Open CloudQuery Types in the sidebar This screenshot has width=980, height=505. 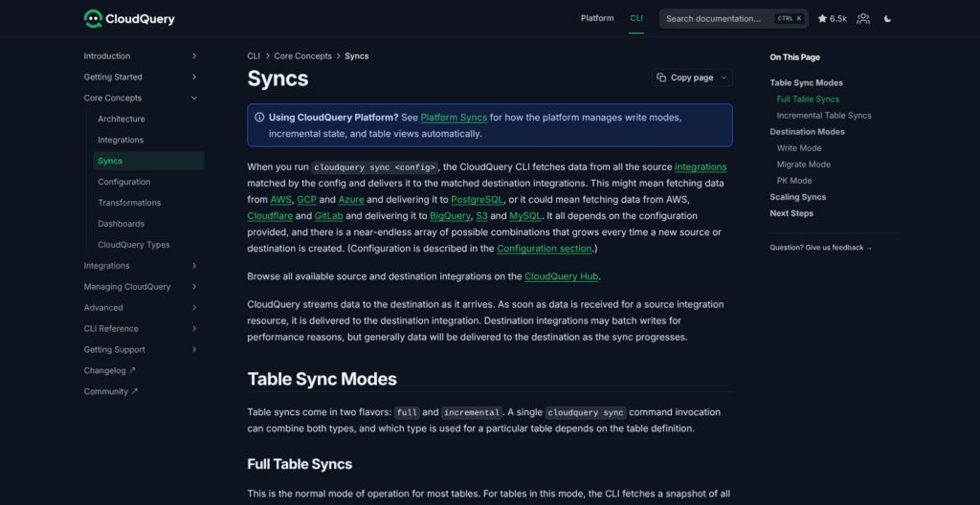point(134,245)
